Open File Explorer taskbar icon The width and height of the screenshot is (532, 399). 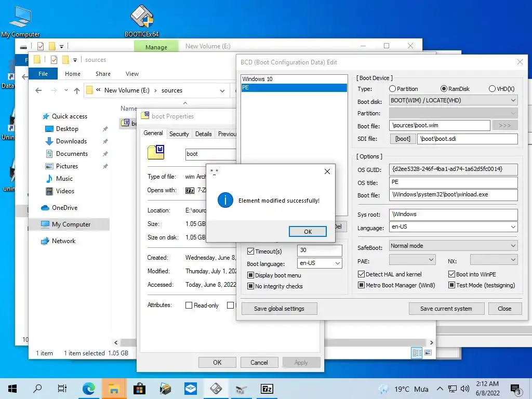(114, 389)
